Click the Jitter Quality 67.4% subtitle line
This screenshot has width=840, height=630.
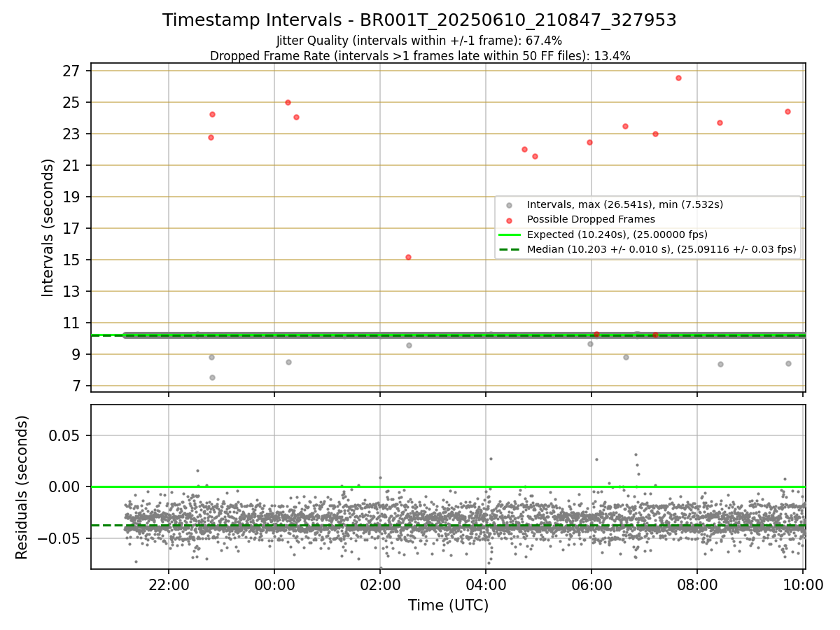click(x=419, y=41)
